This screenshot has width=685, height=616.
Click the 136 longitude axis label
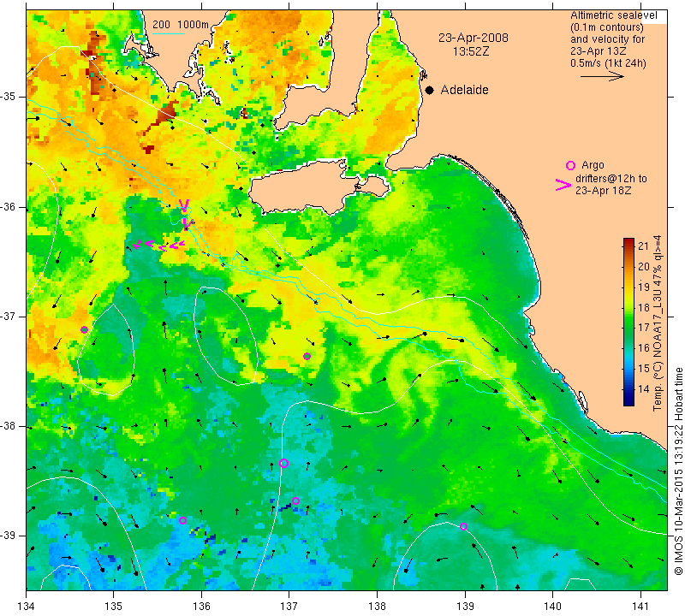pos(201,607)
